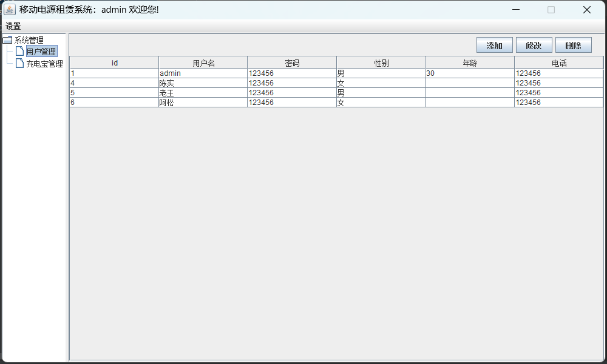This screenshot has width=607, height=364.
Task: Open the 设置 menu
Action: click(x=13, y=26)
